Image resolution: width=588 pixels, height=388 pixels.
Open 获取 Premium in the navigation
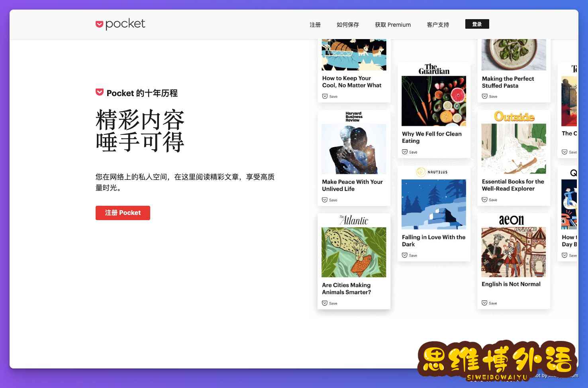click(393, 25)
